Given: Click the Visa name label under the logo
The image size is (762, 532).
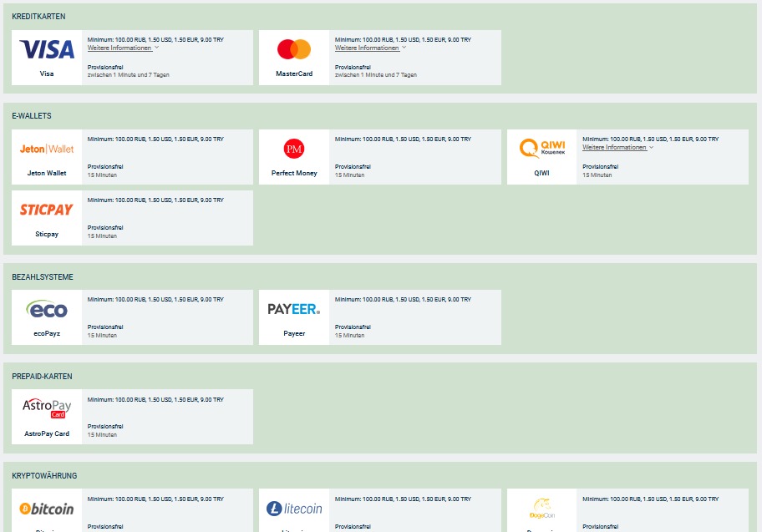Looking at the screenshot, I should pos(47,73).
